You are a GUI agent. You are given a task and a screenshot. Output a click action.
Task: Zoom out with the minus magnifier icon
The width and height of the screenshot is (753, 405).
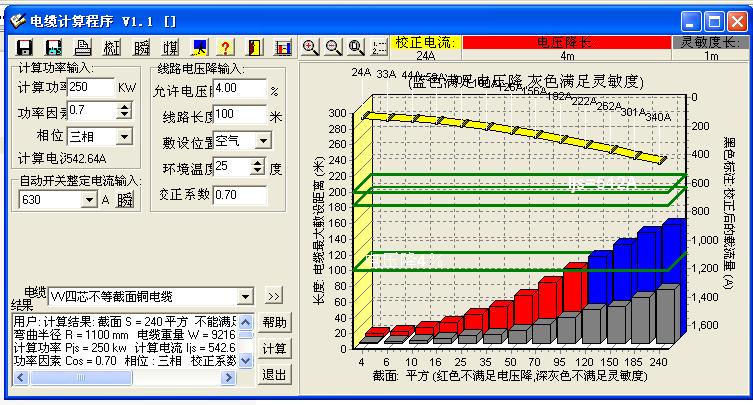click(x=333, y=47)
